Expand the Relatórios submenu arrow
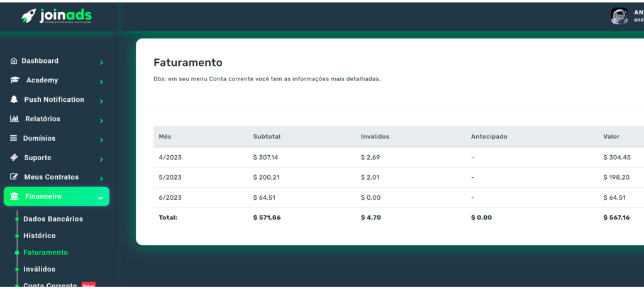This screenshot has height=289, width=644. click(x=101, y=120)
